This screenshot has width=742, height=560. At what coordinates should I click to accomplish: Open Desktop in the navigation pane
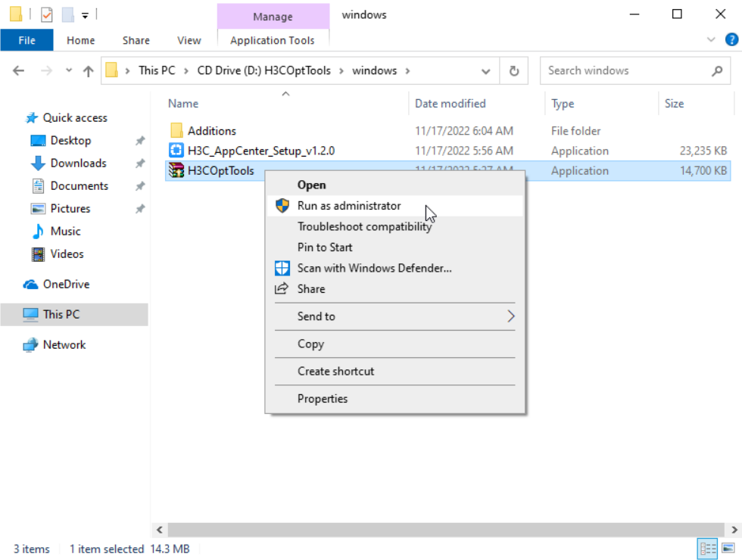point(70,141)
